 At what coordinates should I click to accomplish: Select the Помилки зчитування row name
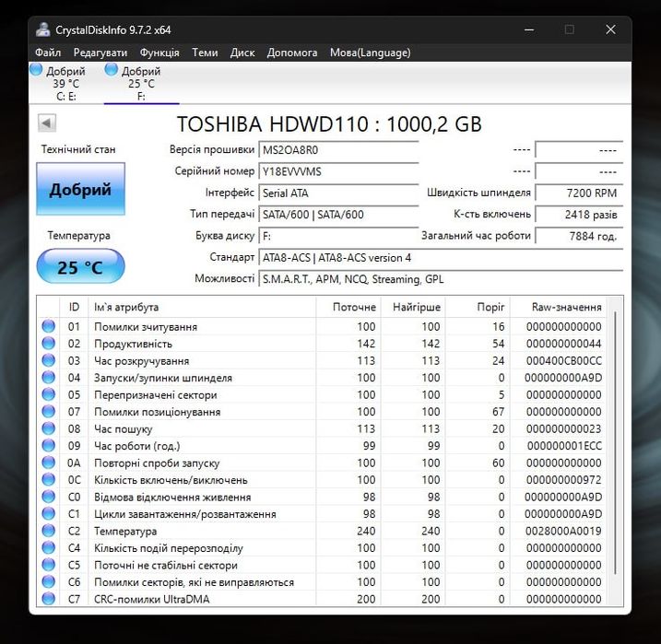click(x=146, y=327)
